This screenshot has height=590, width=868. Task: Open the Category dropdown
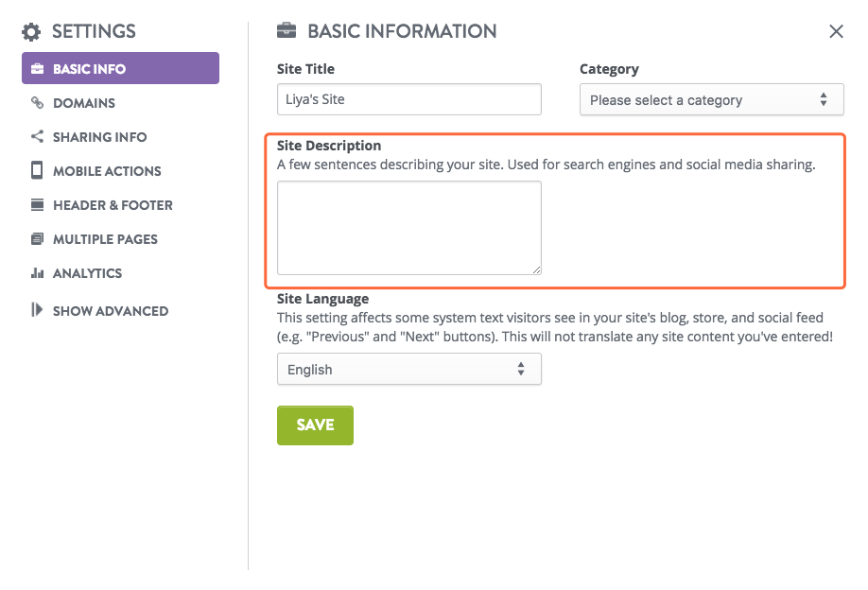(711, 99)
